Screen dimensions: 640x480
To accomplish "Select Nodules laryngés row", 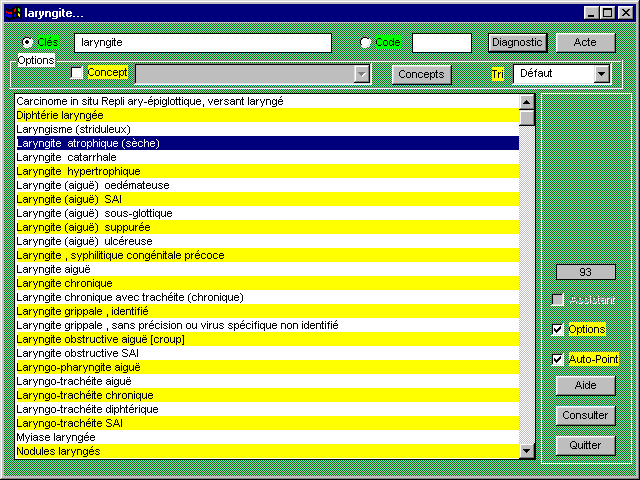I will click(267, 451).
